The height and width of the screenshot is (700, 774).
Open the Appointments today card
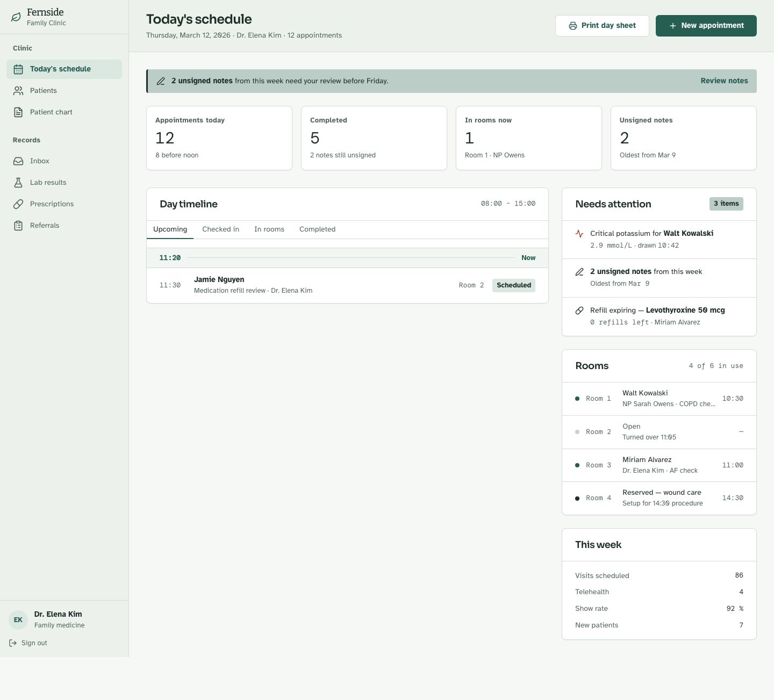click(219, 138)
